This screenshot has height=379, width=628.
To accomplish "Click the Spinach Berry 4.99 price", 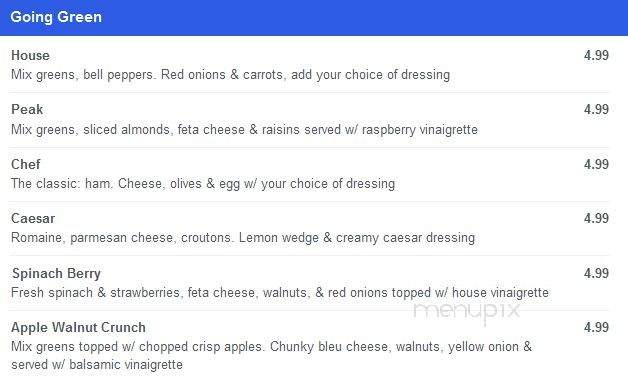I will (x=596, y=273).
